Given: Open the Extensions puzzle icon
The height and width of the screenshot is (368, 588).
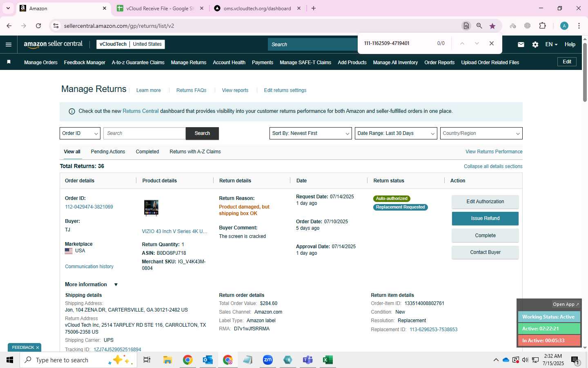Looking at the screenshot, I should (x=543, y=26).
